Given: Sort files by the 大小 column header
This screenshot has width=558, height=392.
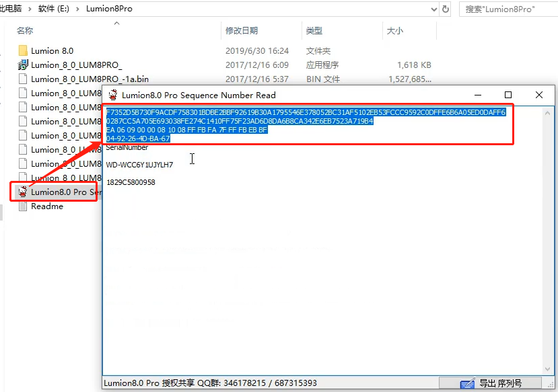Looking at the screenshot, I should point(395,30).
